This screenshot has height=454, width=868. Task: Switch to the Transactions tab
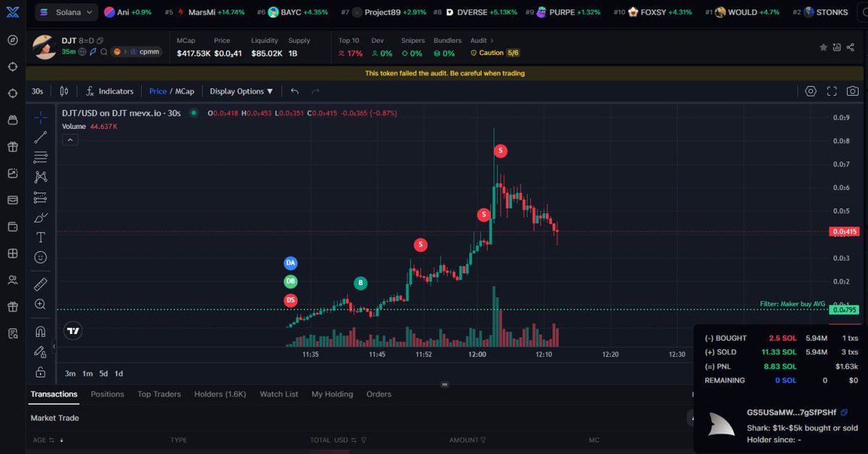pyautogui.click(x=54, y=394)
